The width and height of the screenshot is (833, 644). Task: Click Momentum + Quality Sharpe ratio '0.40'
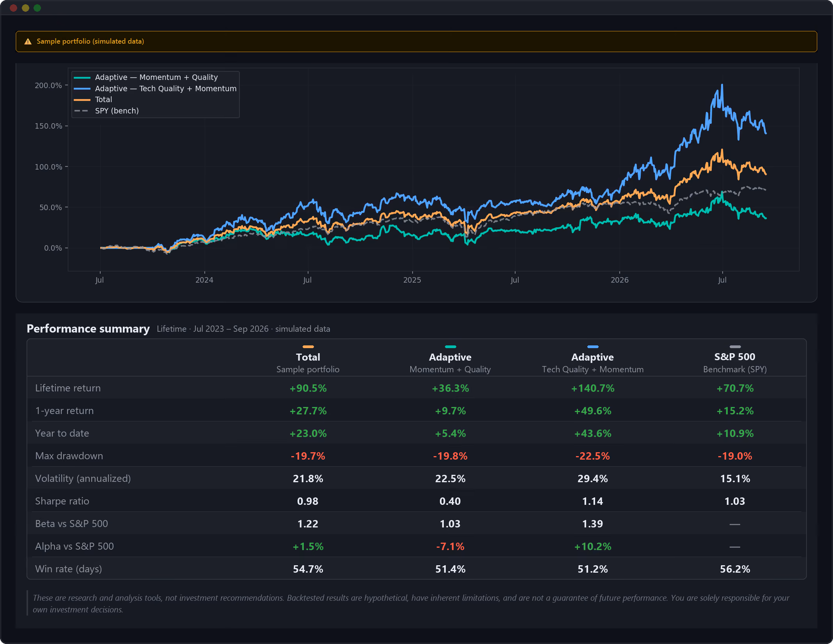[x=450, y=501]
